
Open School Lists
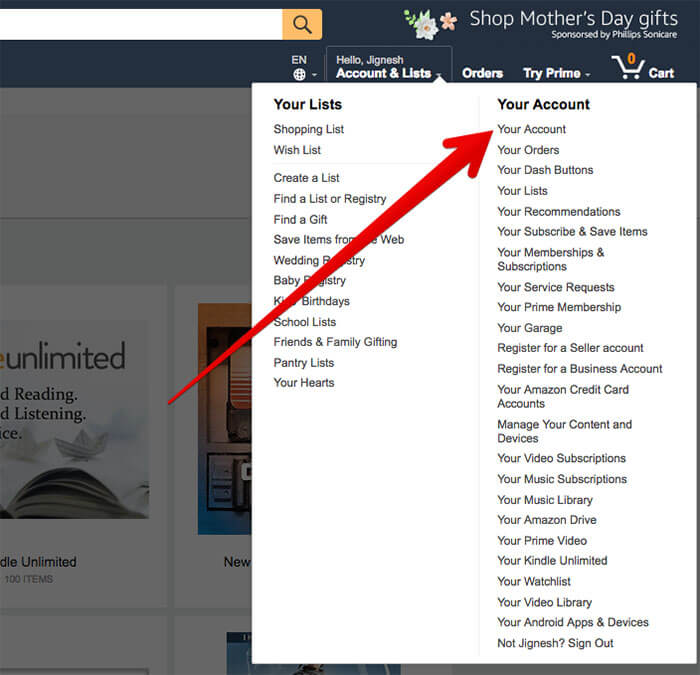[x=304, y=322]
